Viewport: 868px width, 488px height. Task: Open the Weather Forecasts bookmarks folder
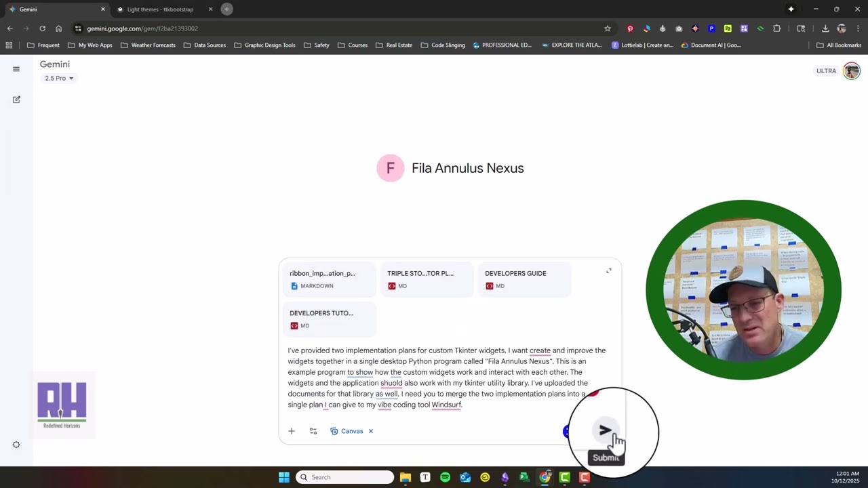pos(148,45)
